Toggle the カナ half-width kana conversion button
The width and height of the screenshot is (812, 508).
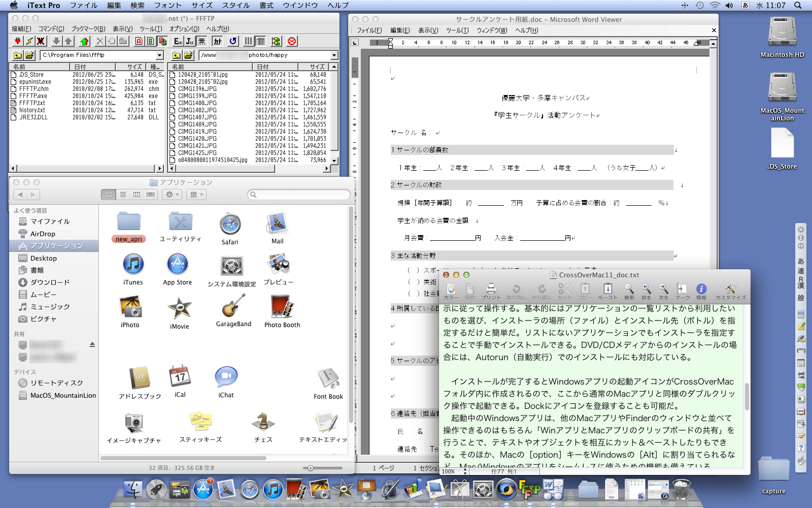(217, 41)
